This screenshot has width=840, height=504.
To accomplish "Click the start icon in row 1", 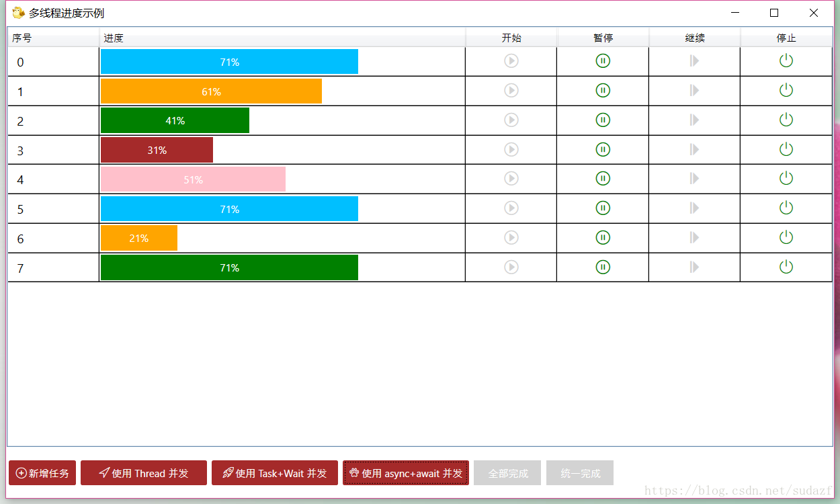I will click(511, 90).
